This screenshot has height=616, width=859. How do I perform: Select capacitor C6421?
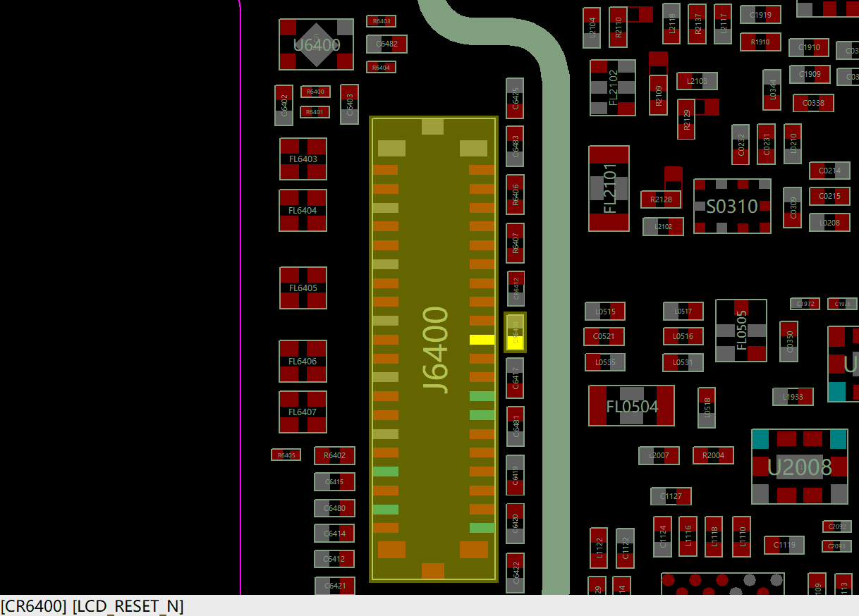[334, 586]
